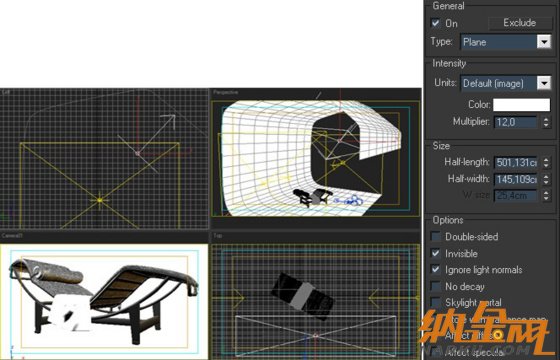560x360 pixels.
Task: Click the Exclude button
Action: (x=520, y=23)
